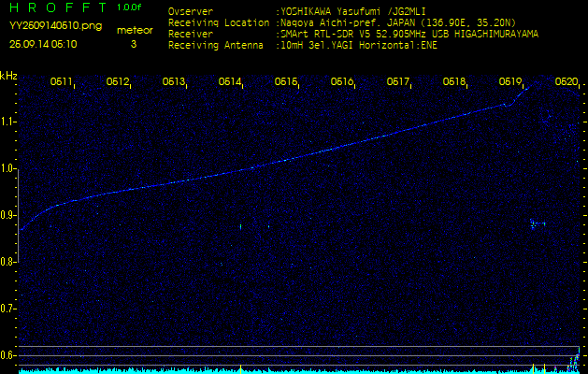This screenshot has height=374, width=588.
Task: Click the kHz axis unit label
Action: click(x=8, y=75)
